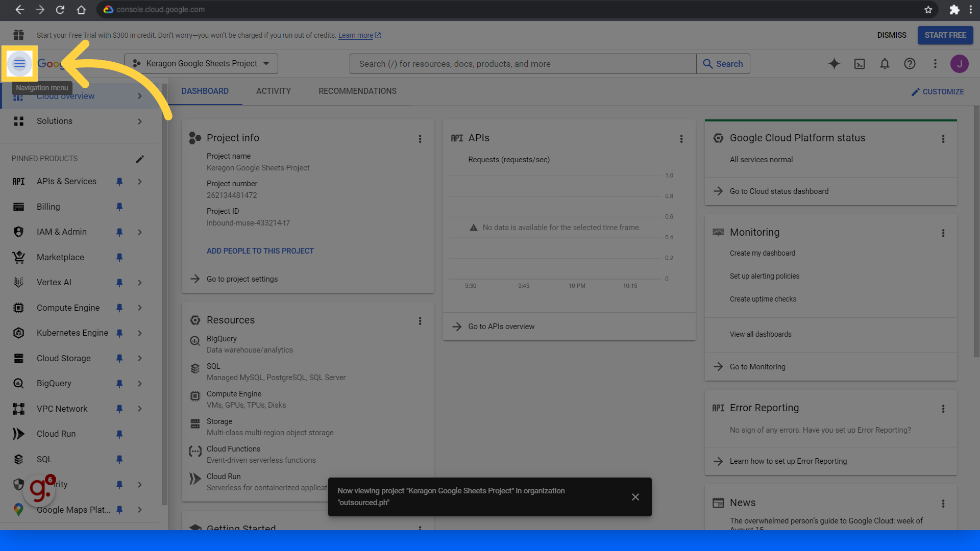Open Google Cloud Platform status card options
980x551 pixels.
pos(943,139)
